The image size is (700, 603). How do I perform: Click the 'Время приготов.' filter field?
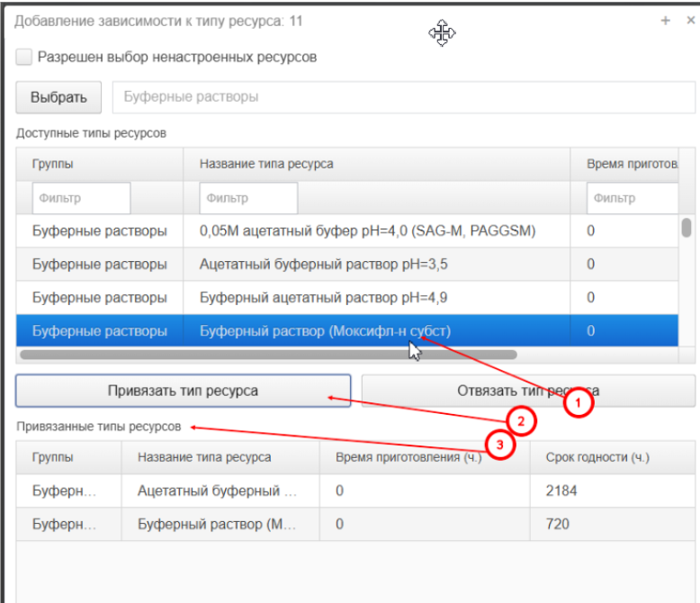633,198
